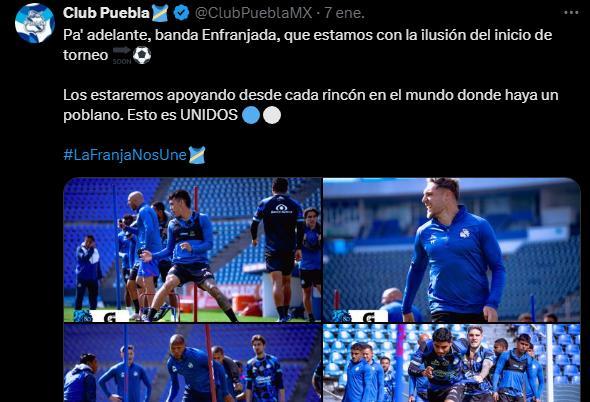
Task: Click the jersey emoji after hashtag
Action: click(x=196, y=155)
